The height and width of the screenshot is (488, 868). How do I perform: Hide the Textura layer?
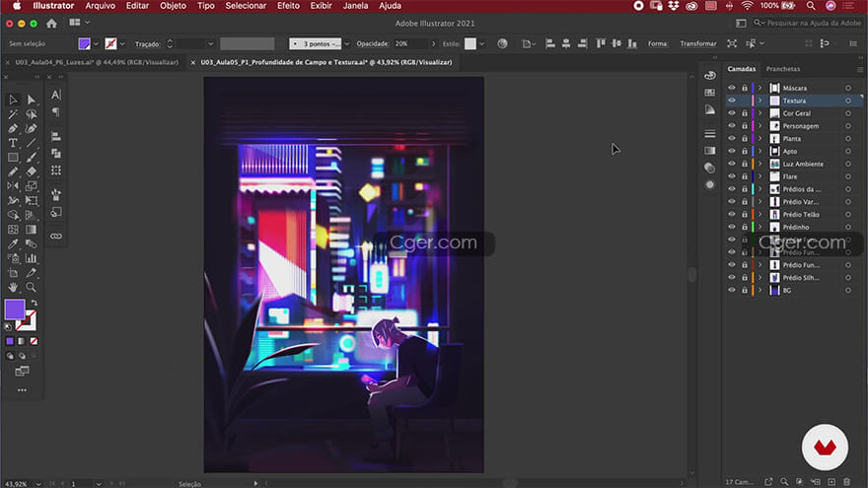click(732, 101)
